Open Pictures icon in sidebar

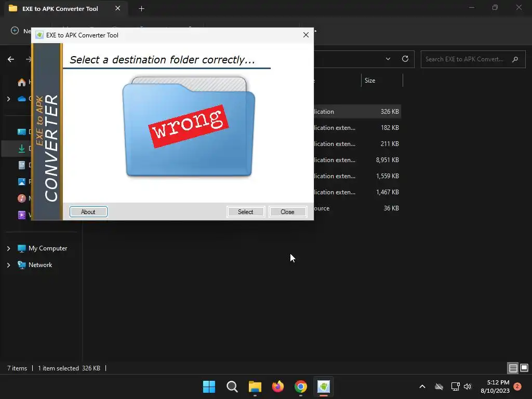point(22,182)
